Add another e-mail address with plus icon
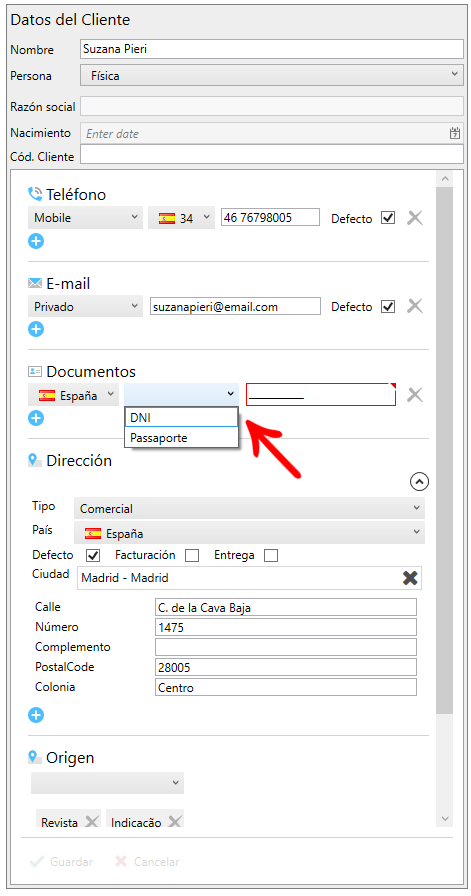 36,329
